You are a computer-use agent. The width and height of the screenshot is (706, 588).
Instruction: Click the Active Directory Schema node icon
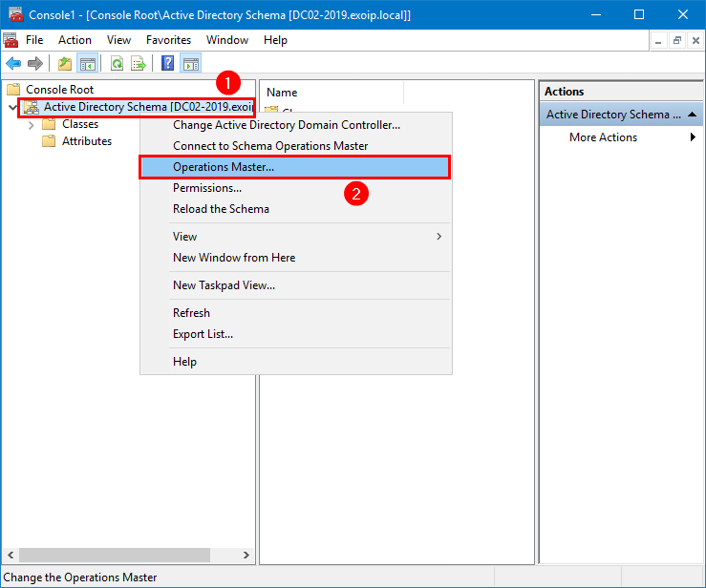[x=32, y=107]
